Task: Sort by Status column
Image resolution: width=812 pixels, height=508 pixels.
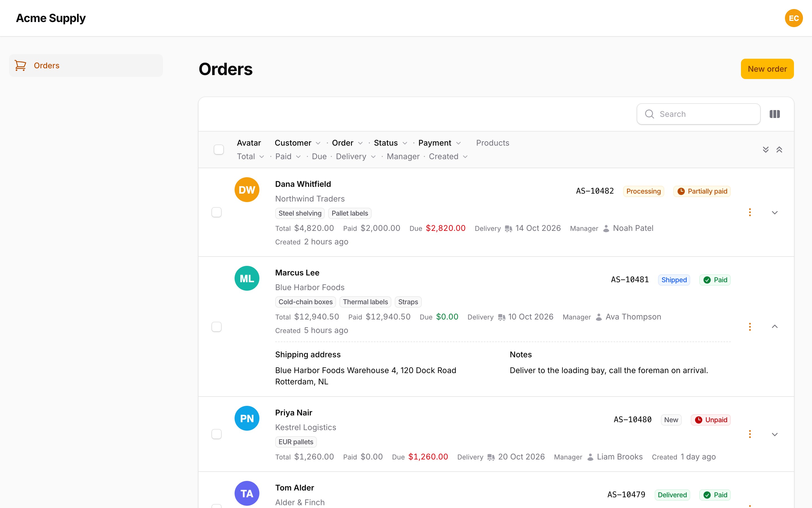Action: click(390, 143)
